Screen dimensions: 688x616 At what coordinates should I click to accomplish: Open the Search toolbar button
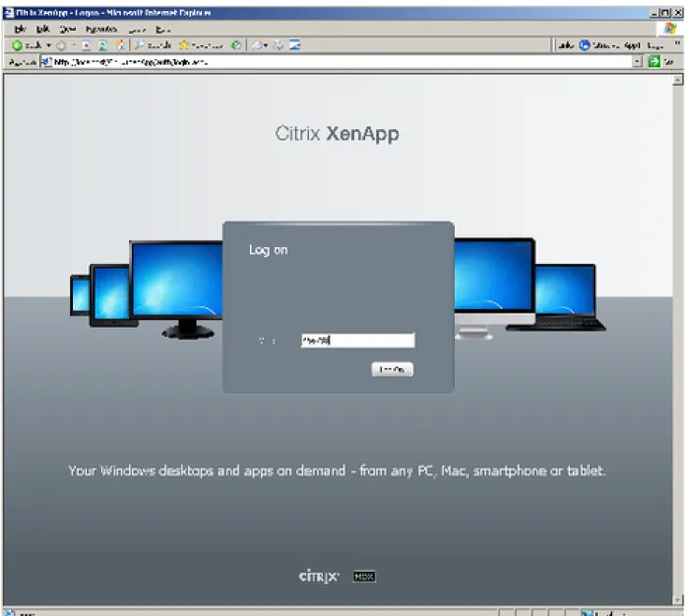click(153, 45)
